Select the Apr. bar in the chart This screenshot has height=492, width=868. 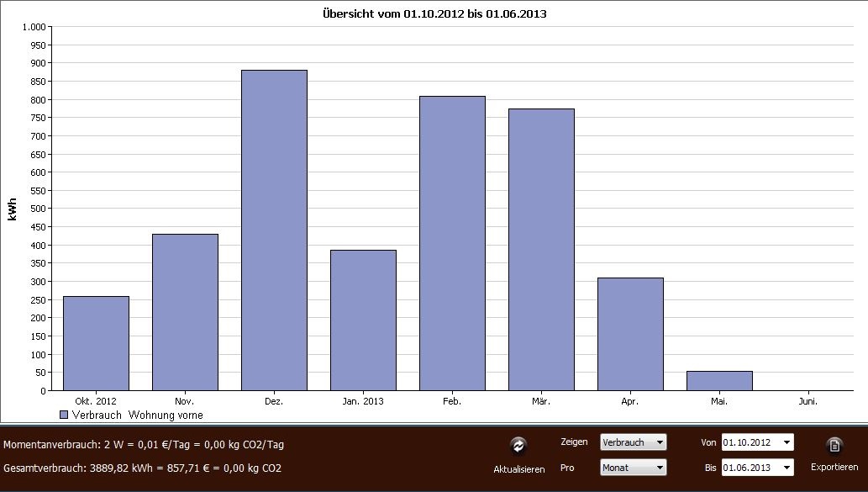[x=630, y=334]
